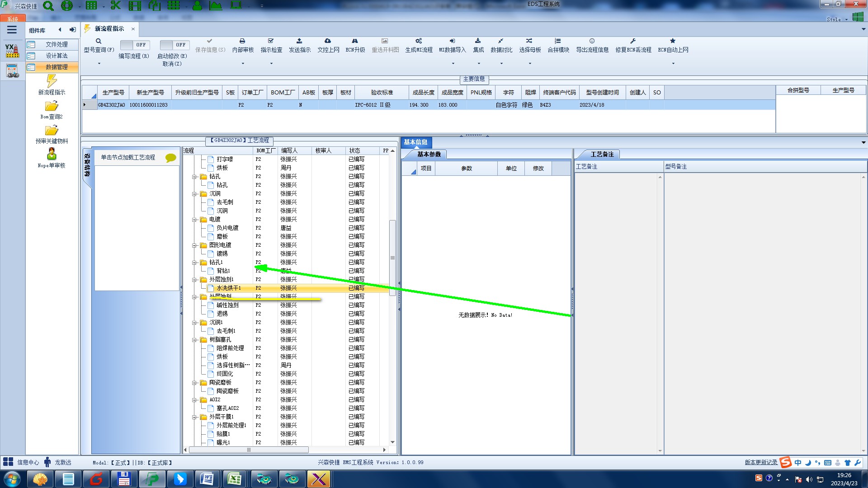The height and width of the screenshot is (488, 868).
Task: Click the green area chart icon
Action: [x=216, y=5]
